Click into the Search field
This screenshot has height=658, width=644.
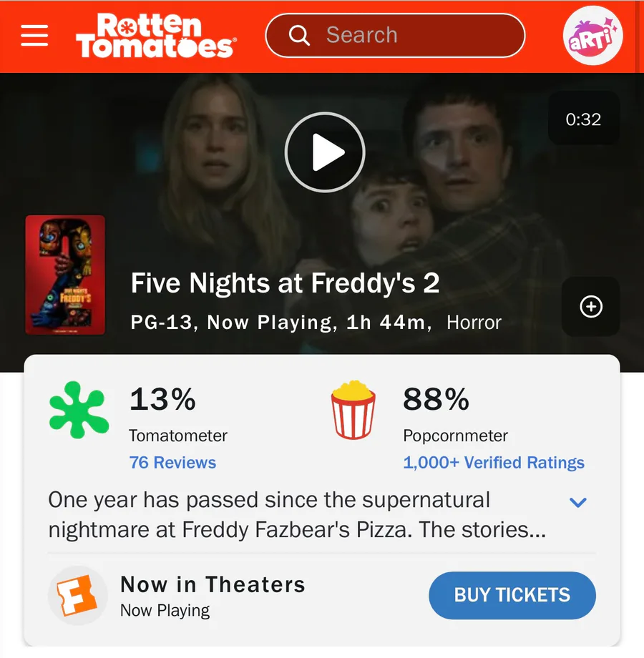(x=415, y=36)
